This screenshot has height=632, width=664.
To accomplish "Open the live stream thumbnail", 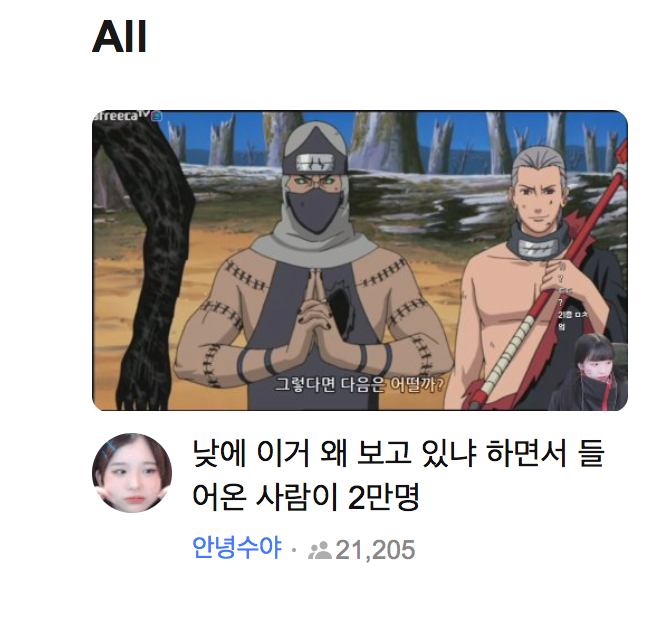I will 360,261.
